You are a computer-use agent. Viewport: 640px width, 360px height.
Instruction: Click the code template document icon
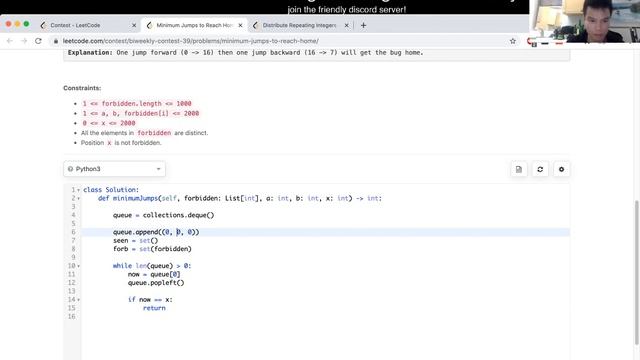pos(519,169)
